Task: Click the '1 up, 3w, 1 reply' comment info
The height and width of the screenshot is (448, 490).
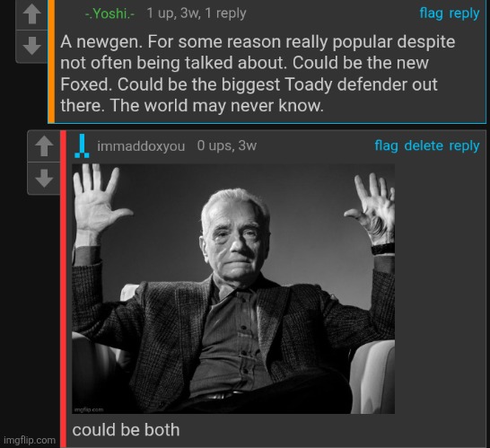Action: [x=197, y=13]
